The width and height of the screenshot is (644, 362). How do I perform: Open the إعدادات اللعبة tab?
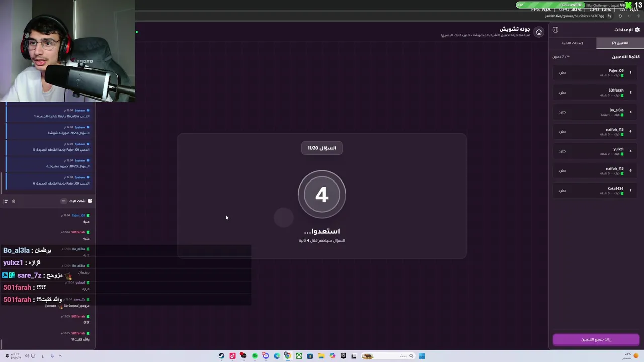coord(573,43)
